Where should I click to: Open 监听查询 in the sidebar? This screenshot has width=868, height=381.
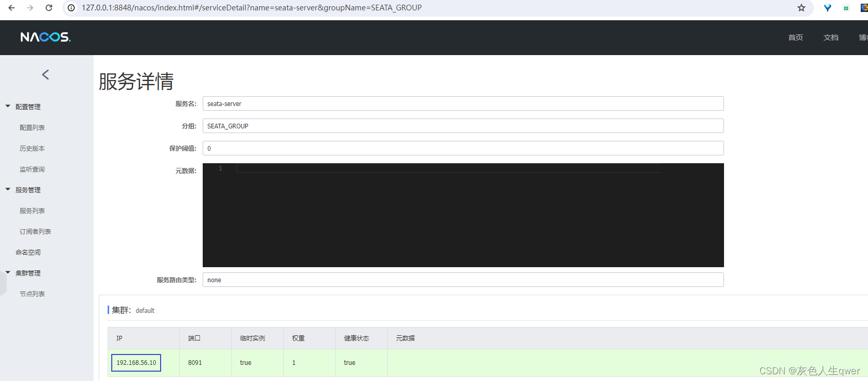point(32,169)
